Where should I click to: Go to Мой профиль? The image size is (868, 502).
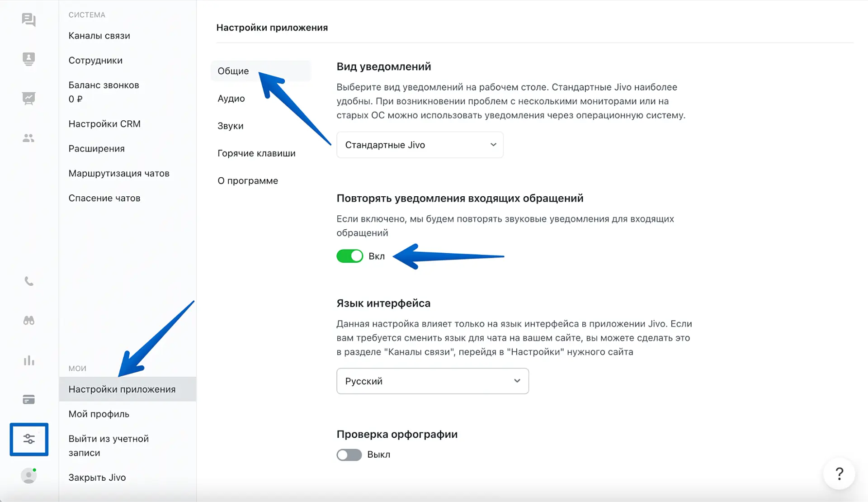pos(99,414)
